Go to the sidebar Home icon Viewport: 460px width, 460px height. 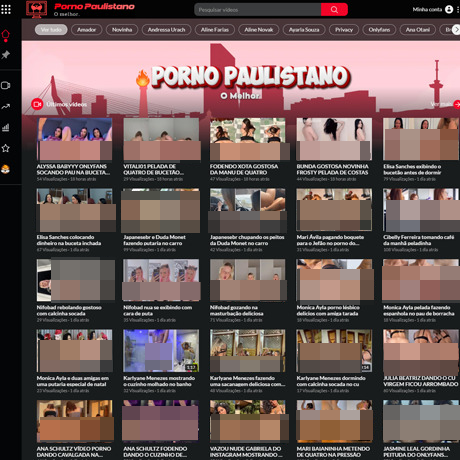pos(6,35)
